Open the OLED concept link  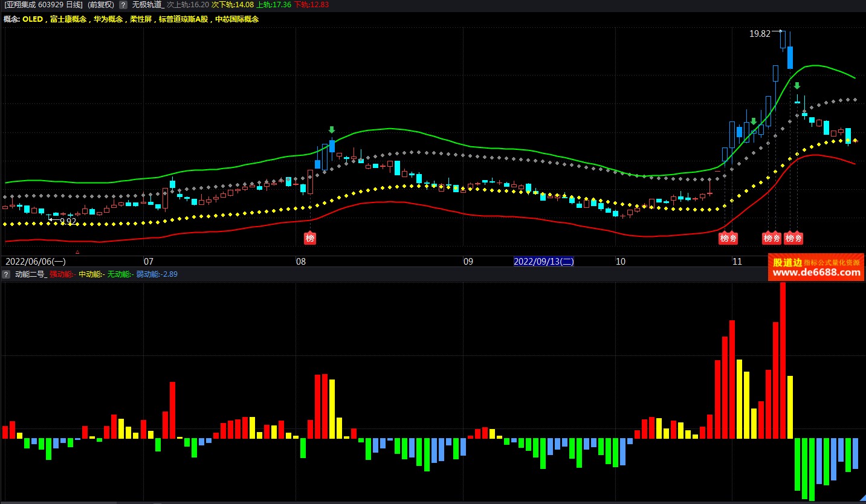click(x=33, y=19)
